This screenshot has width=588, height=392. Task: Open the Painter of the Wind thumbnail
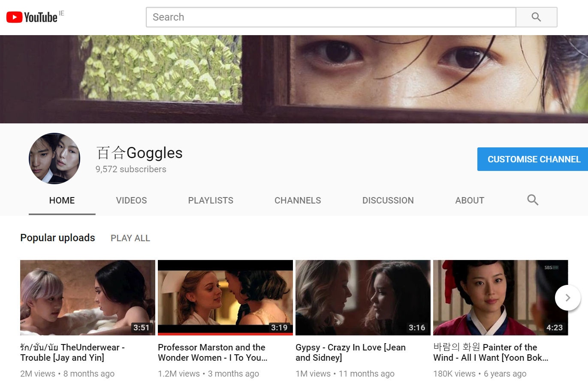[x=493, y=297]
